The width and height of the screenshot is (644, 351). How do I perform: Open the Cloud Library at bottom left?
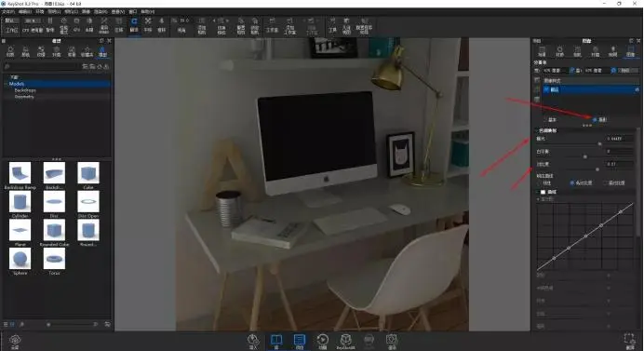pos(15,341)
